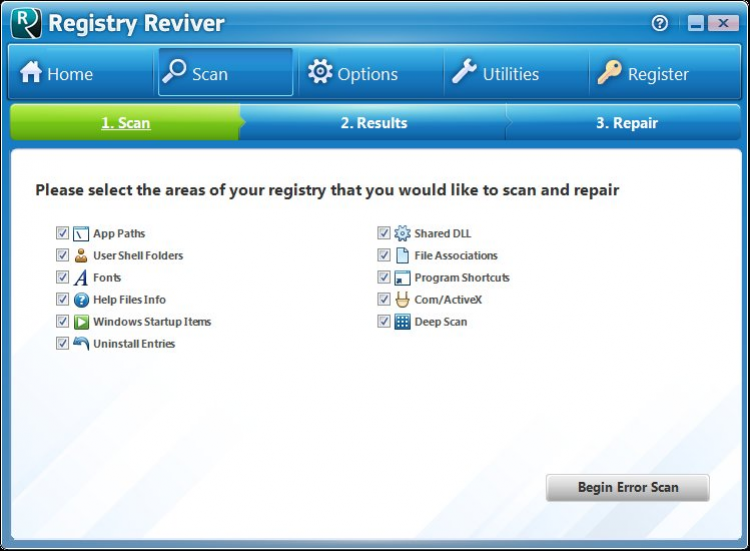
Task: Select the 1. Scan step
Action: pos(126,123)
